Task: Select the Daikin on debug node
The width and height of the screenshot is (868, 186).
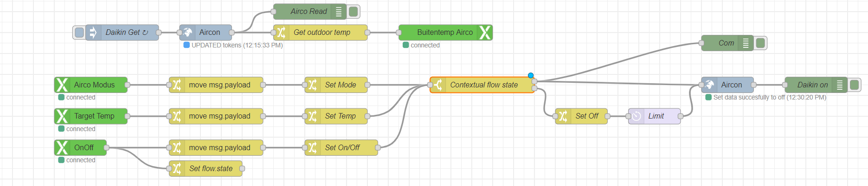Action: (x=816, y=85)
